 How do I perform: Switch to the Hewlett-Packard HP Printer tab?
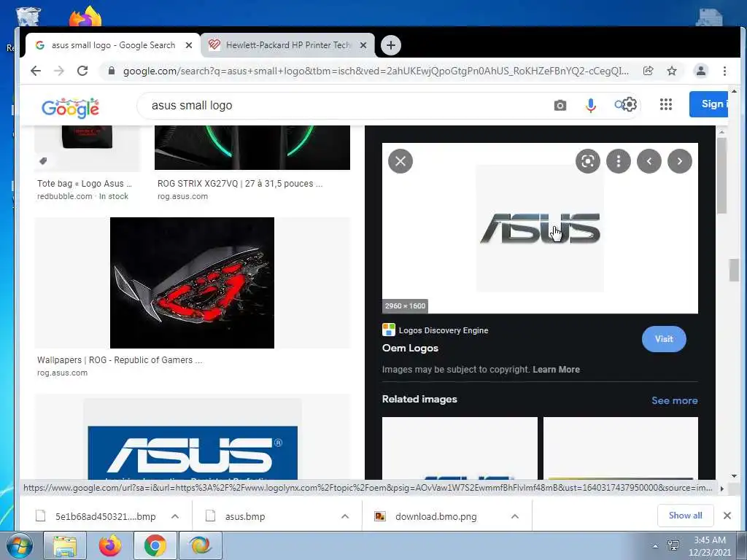pyautogui.click(x=287, y=45)
